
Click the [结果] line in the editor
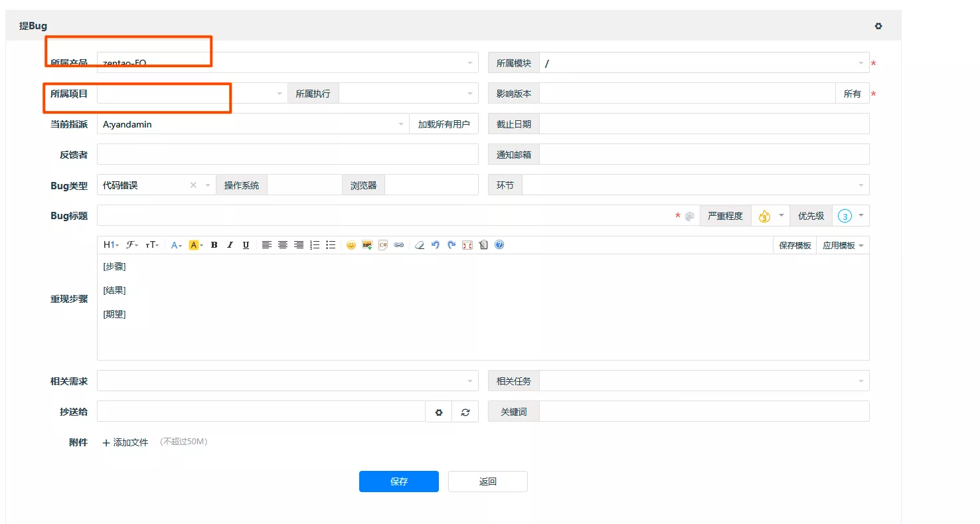[115, 291]
